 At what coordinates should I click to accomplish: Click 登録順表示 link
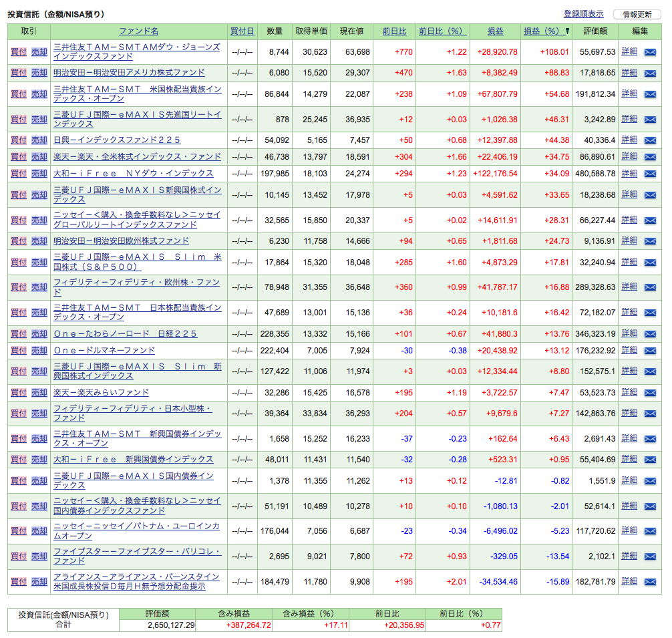click(x=583, y=14)
